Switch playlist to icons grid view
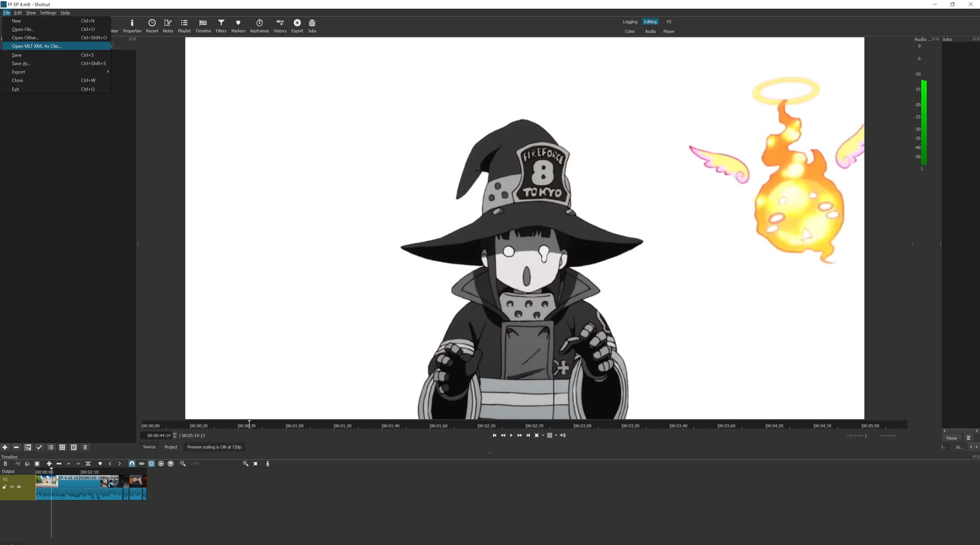The width and height of the screenshot is (980, 545). pyautogui.click(x=62, y=448)
